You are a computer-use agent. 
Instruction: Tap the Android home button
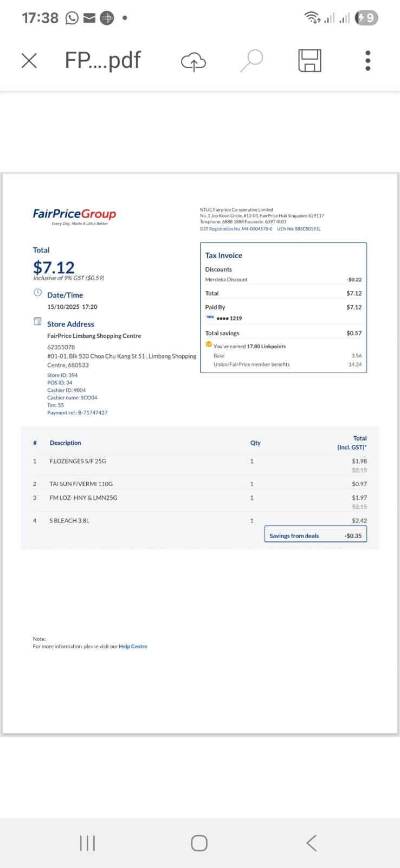[x=199, y=843]
